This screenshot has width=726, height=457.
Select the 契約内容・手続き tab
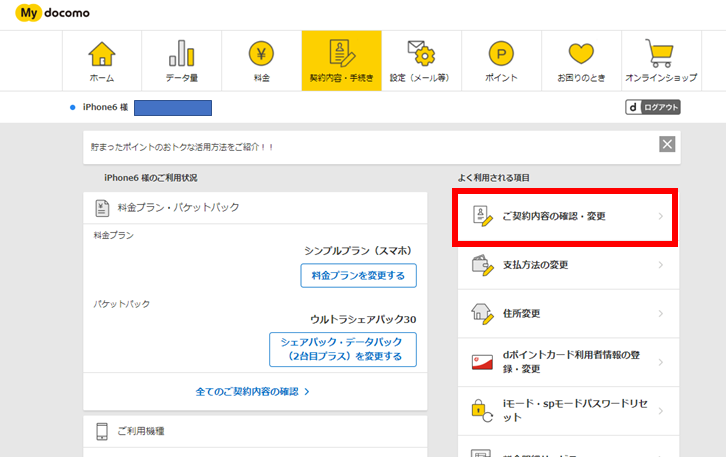point(342,61)
